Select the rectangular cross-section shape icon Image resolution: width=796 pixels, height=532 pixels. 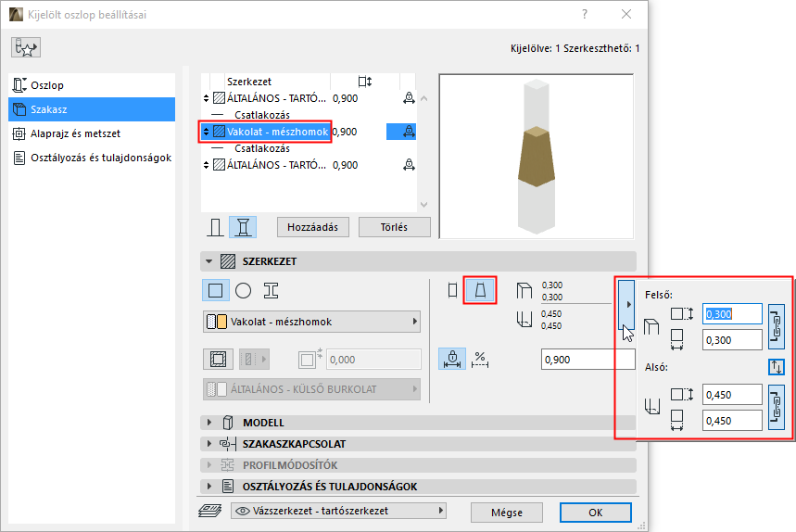(216, 290)
